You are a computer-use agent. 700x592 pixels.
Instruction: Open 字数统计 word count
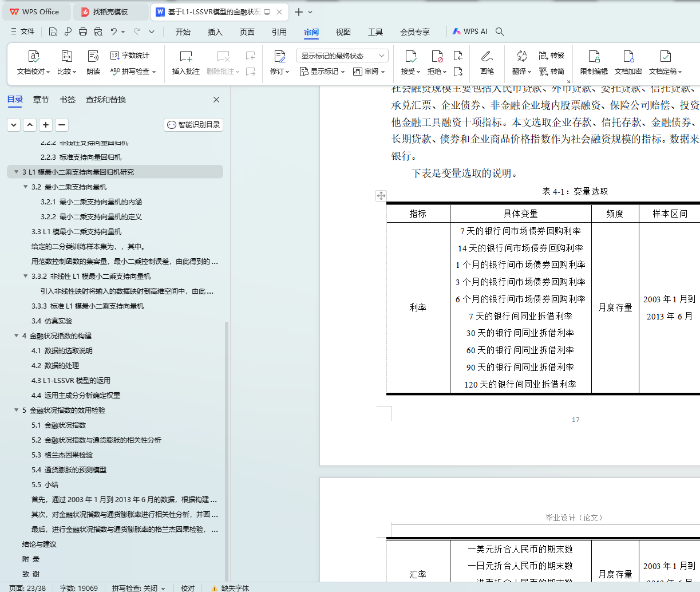130,56
